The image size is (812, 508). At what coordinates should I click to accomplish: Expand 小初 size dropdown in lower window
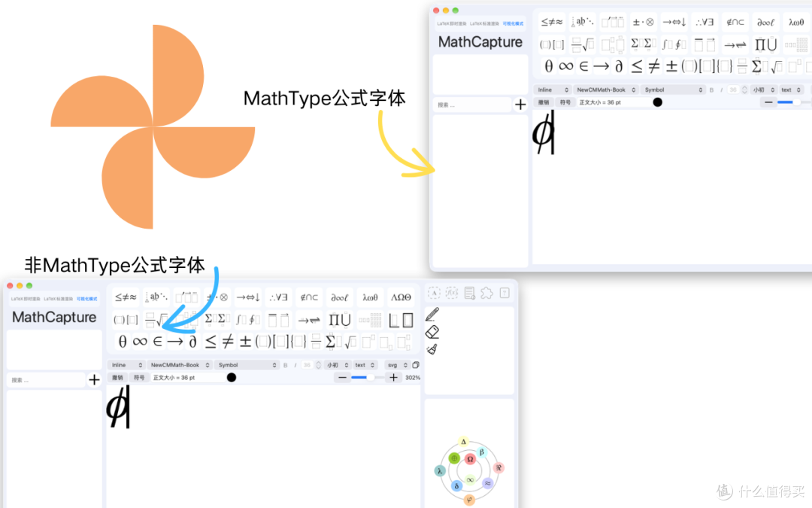point(337,365)
